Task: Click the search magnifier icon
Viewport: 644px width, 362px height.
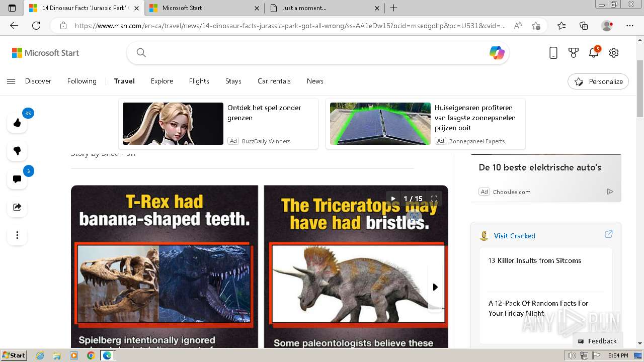Action: click(141, 53)
